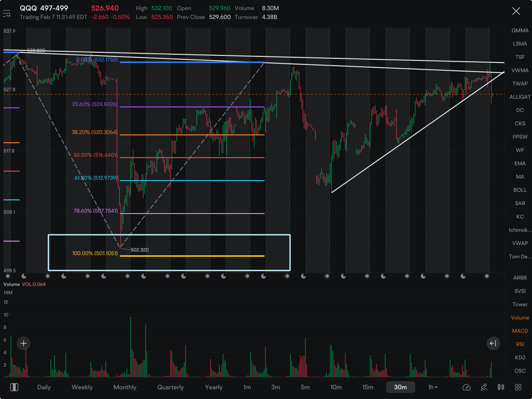Click the 533.820 high price label
Screen dimensions: 532x399
(x=36, y=50)
